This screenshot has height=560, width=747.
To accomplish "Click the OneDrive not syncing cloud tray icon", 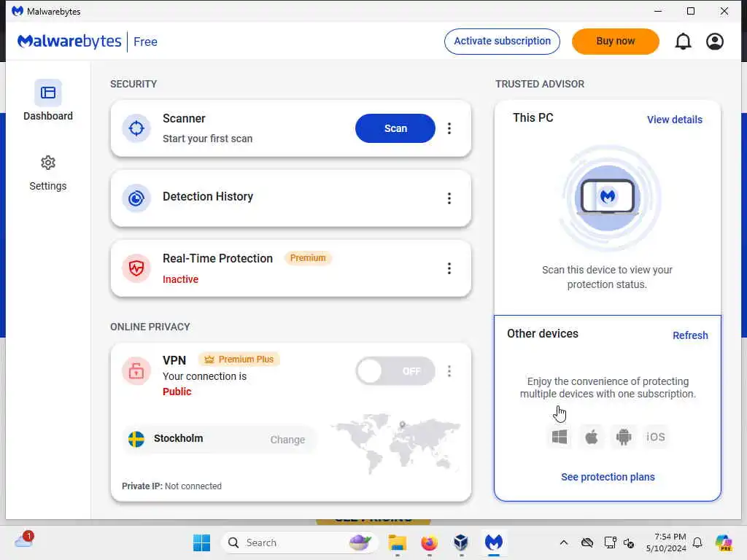I will point(587,542).
